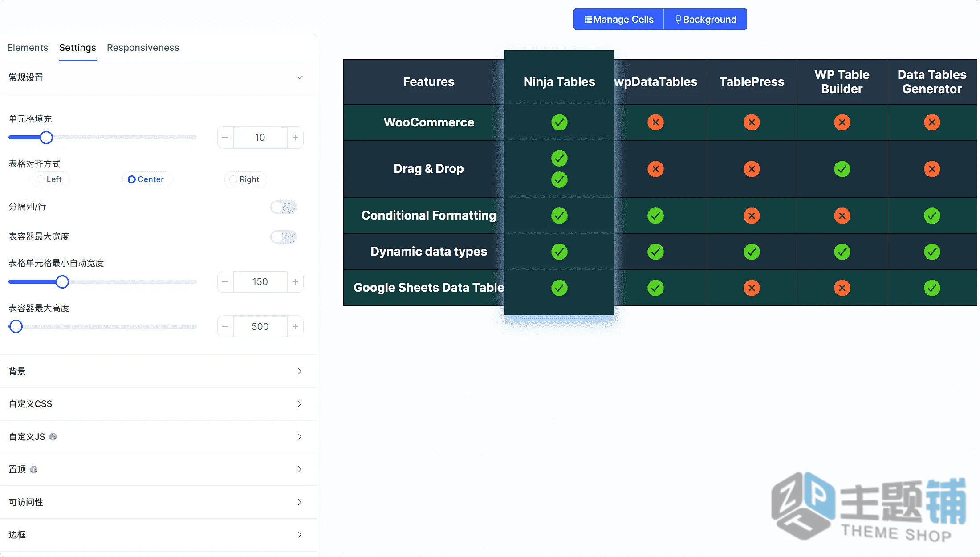Viewport: 980px width, 557px height.
Task: Click Data Tables Generator Drag & Drop cross icon
Action: pos(932,169)
